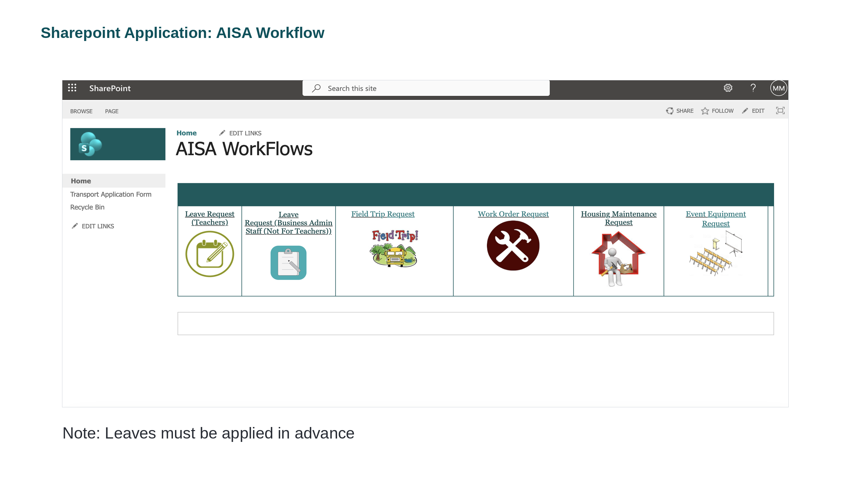Switch to the PAGE ribbon tab
Viewport: 868px width, 488px height.
(112, 111)
